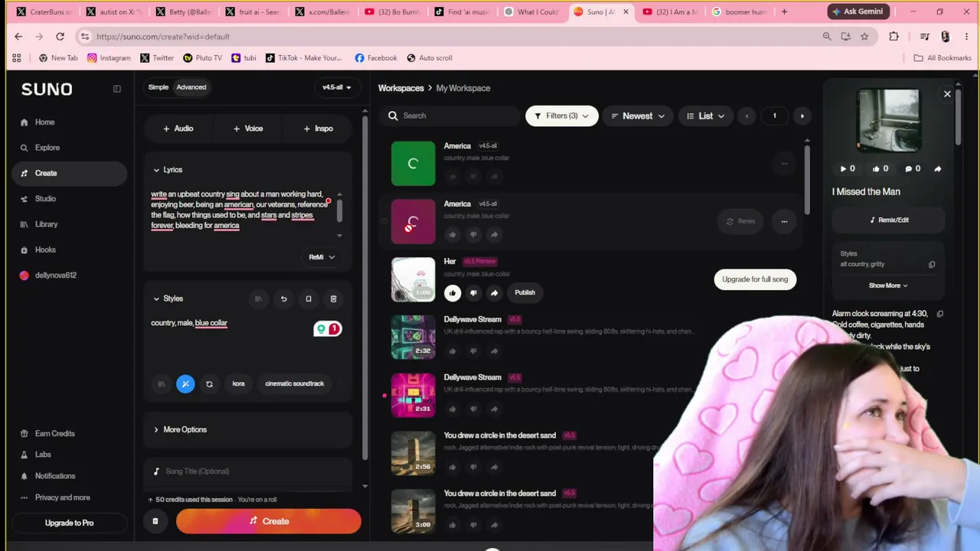This screenshot has width=980, height=551.
Task: Open the 'Her' song cover thumbnail
Action: click(x=413, y=279)
